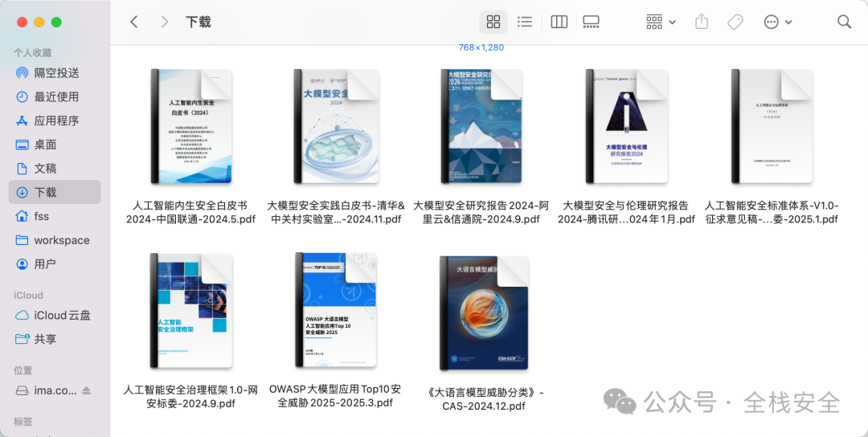Image resolution: width=868 pixels, height=437 pixels.
Task: Open the more actions ellipsis menu
Action: coord(777,22)
